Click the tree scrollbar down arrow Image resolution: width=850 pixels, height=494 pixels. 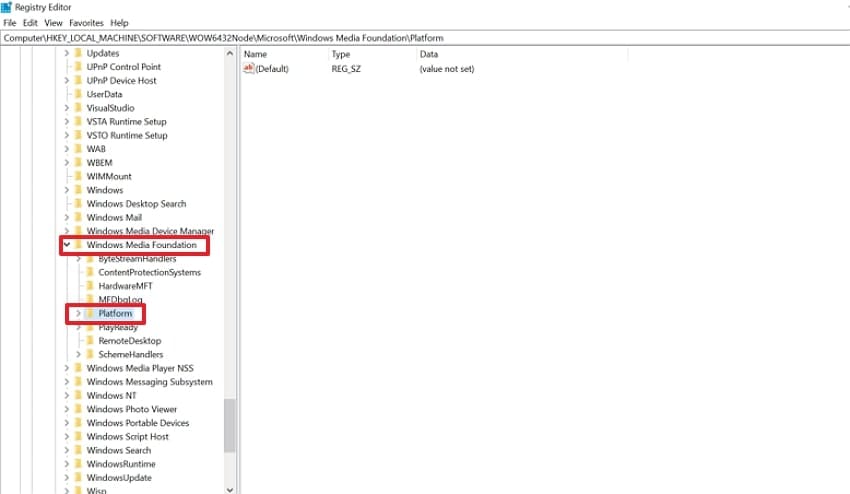(229, 490)
